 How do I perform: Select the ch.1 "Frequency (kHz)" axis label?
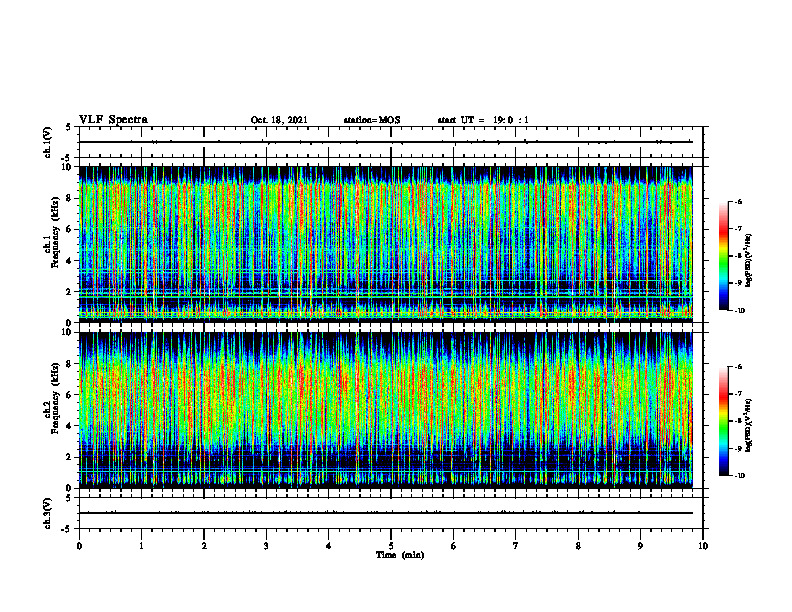click(55, 233)
